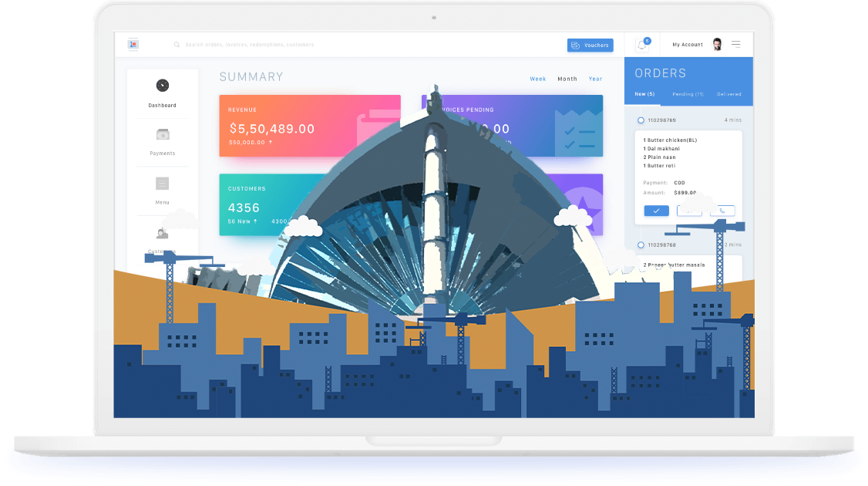Open the Pending (11) orders tab
Image resolution: width=868 pixels, height=486 pixels.
(x=688, y=94)
